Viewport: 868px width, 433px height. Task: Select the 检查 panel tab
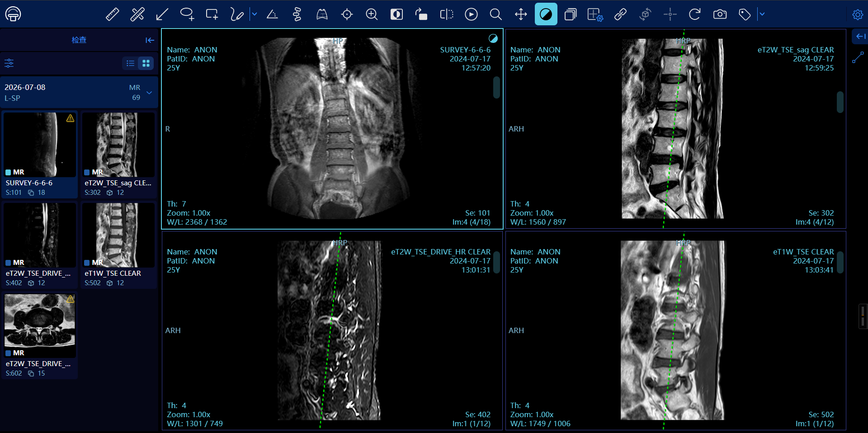coord(79,40)
